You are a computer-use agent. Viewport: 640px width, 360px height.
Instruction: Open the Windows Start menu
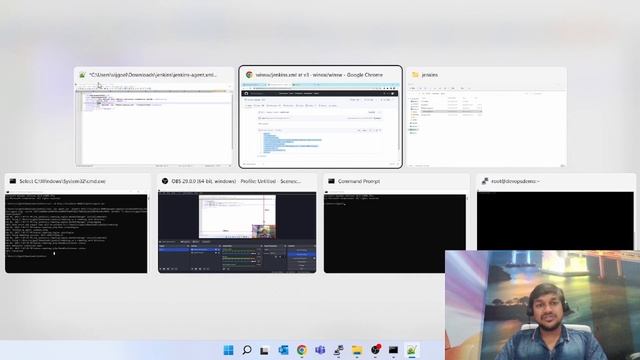tap(229, 350)
